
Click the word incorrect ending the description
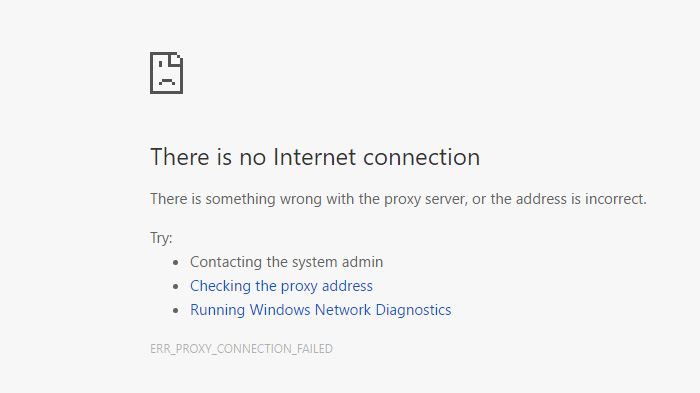pyautogui.click(x=614, y=199)
